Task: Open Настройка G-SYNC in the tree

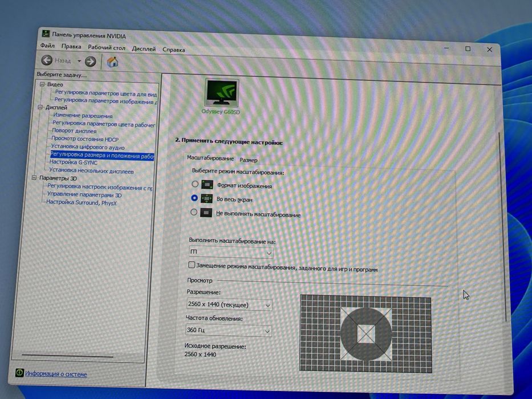Action: coord(74,162)
